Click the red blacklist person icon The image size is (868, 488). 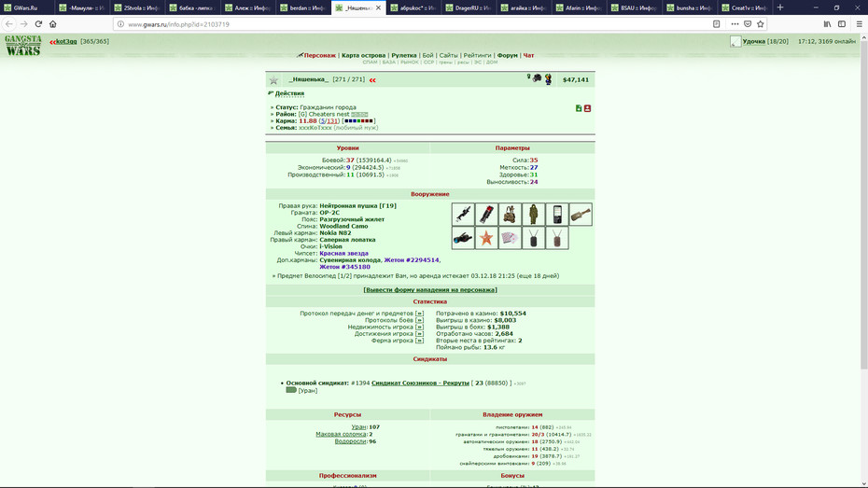587,108
